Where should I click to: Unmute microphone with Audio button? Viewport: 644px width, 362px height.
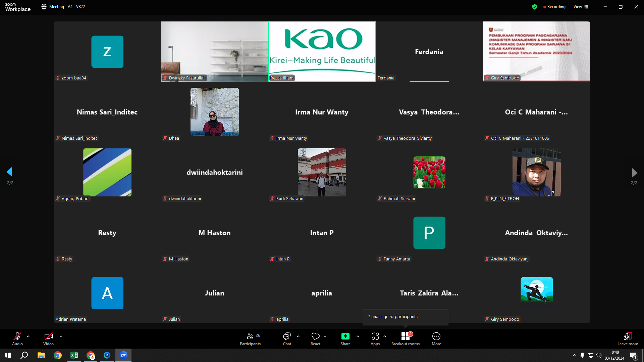[x=17, y=339]
